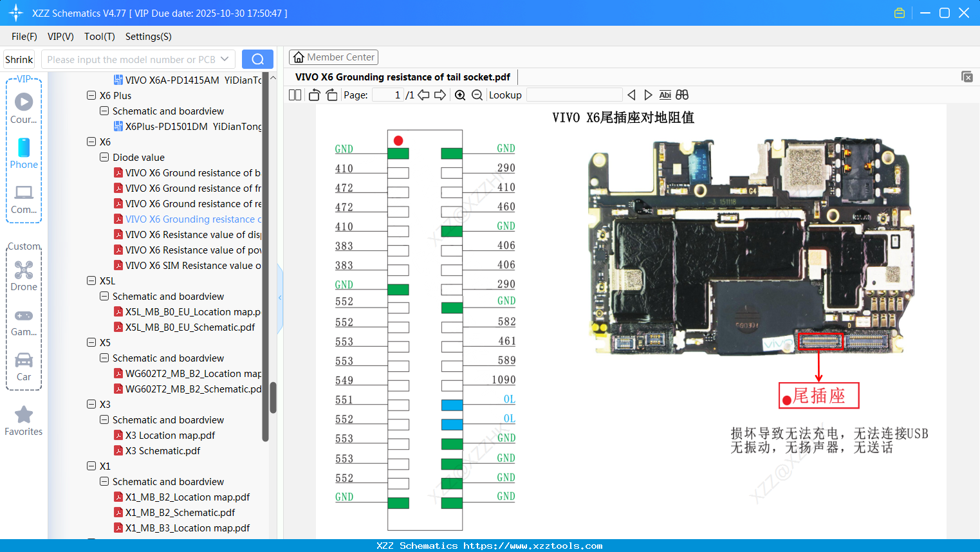Open the Phone section in VIP sidebar
Viewport: 980px width, 552px height.
tap(24, 153)
